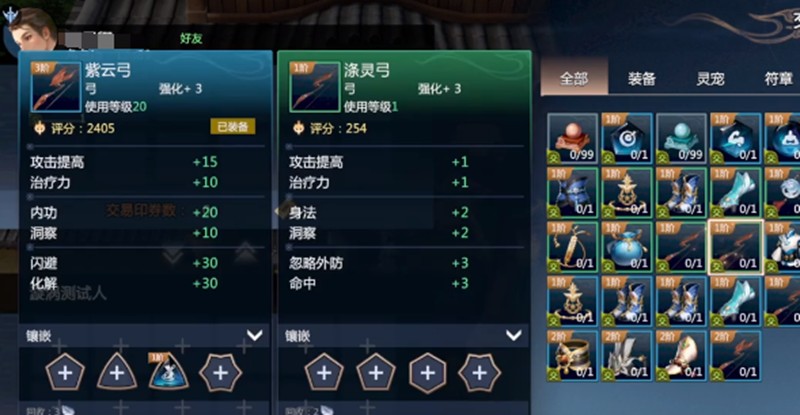The width and height of the screenshot is (800, 415).
Task: Open the 灵宠 tab
Action: pyautogui.click(x=710, y=79)
